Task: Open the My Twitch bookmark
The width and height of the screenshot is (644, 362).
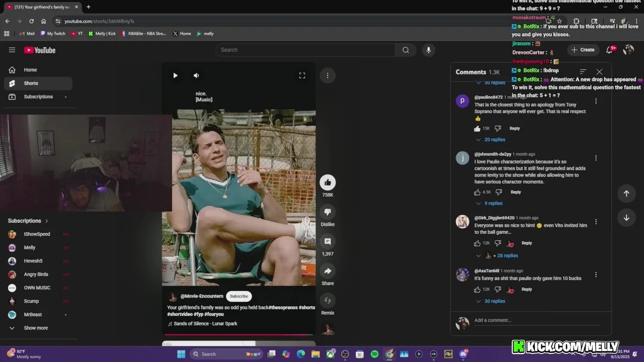Action: 53,34
